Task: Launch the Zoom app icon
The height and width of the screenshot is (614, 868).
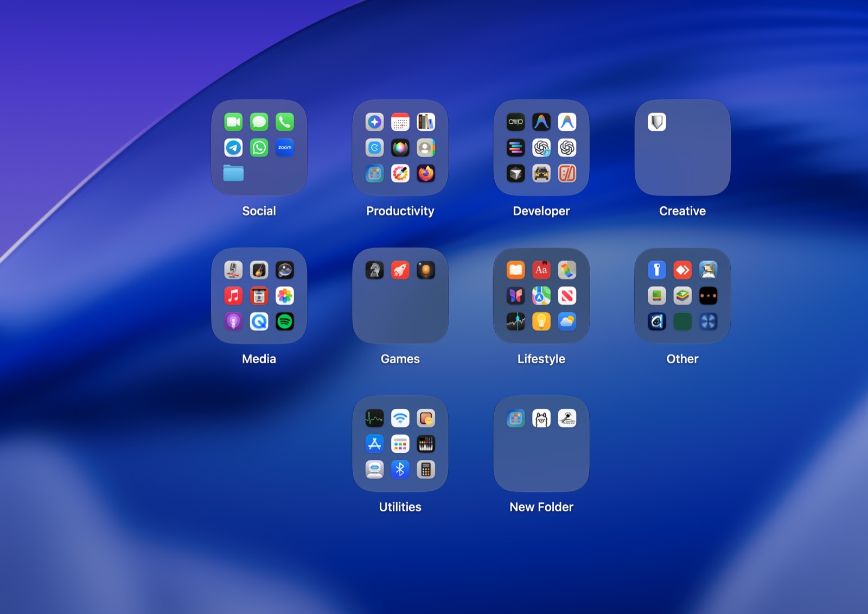Action: (285, 148)
